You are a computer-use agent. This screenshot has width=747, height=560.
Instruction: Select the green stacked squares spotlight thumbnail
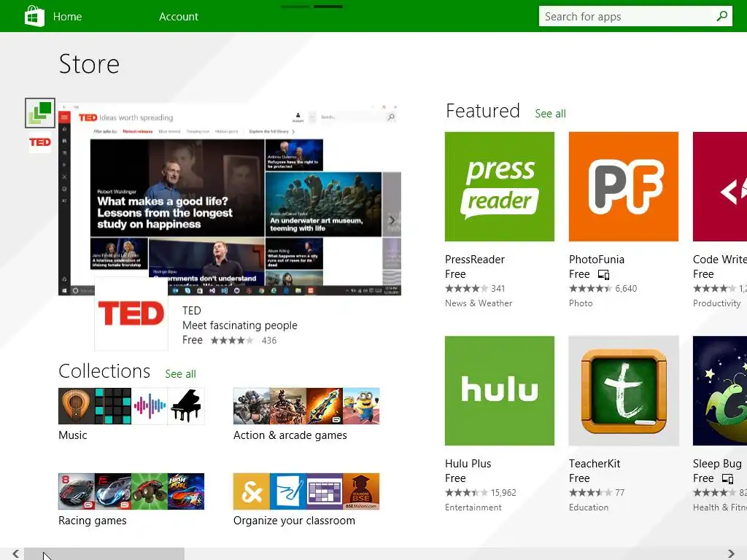(40, 113)
